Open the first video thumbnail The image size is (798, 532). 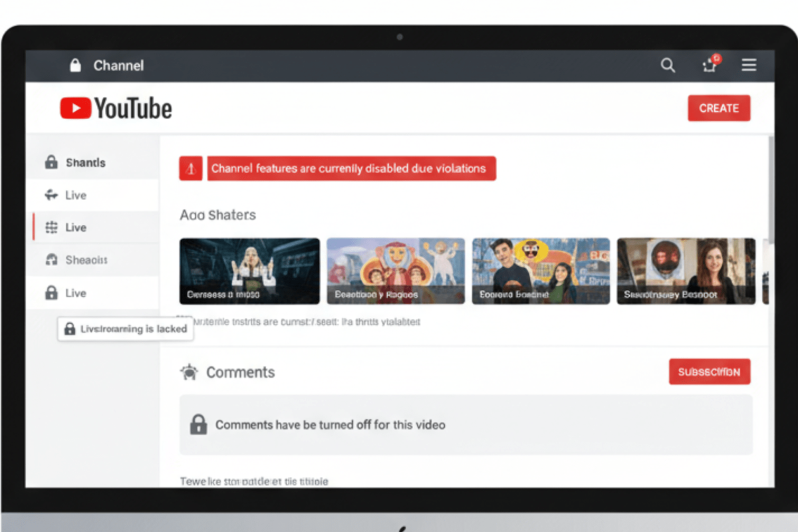tap(249, 270)
